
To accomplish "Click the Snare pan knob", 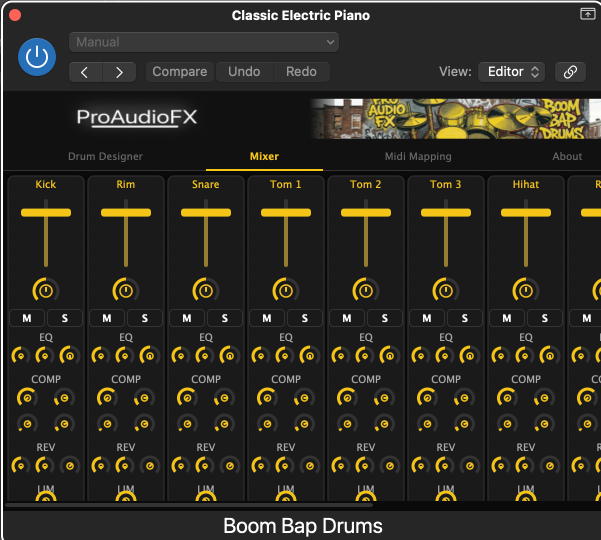I will [x=206, y=291].
